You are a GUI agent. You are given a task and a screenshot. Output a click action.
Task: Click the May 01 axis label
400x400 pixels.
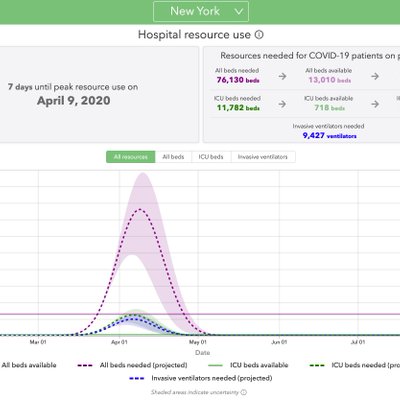click(198, 342)
